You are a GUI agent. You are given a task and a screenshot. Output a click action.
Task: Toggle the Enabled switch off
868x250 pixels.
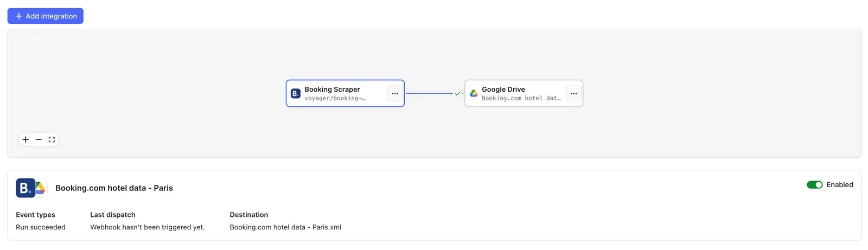click(814, 185)
